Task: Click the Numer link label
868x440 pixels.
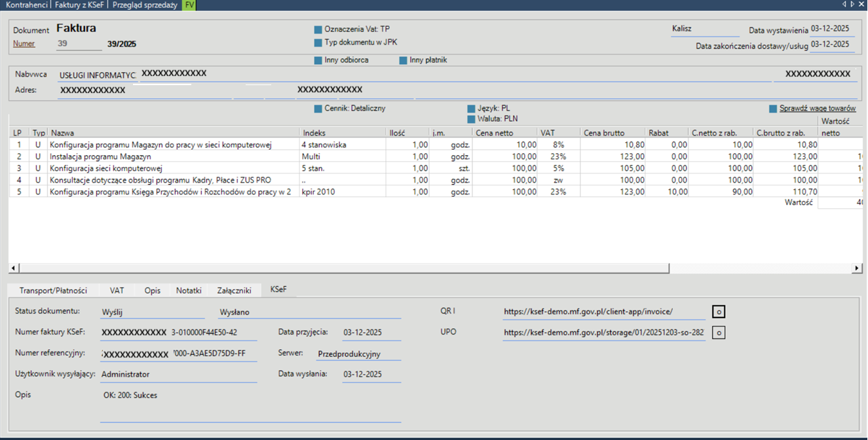Action: pyautogui.click(x=24, y=44)
